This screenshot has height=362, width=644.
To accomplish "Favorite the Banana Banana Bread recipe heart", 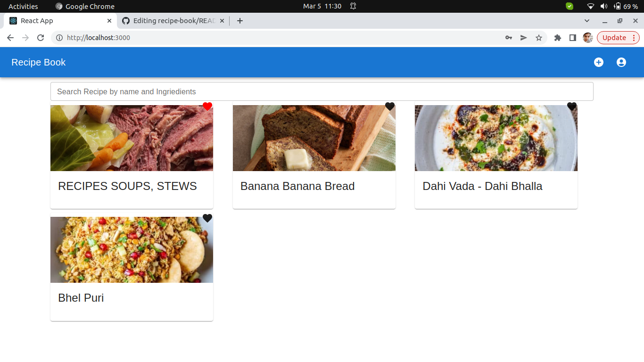I will tap(389, 107).
